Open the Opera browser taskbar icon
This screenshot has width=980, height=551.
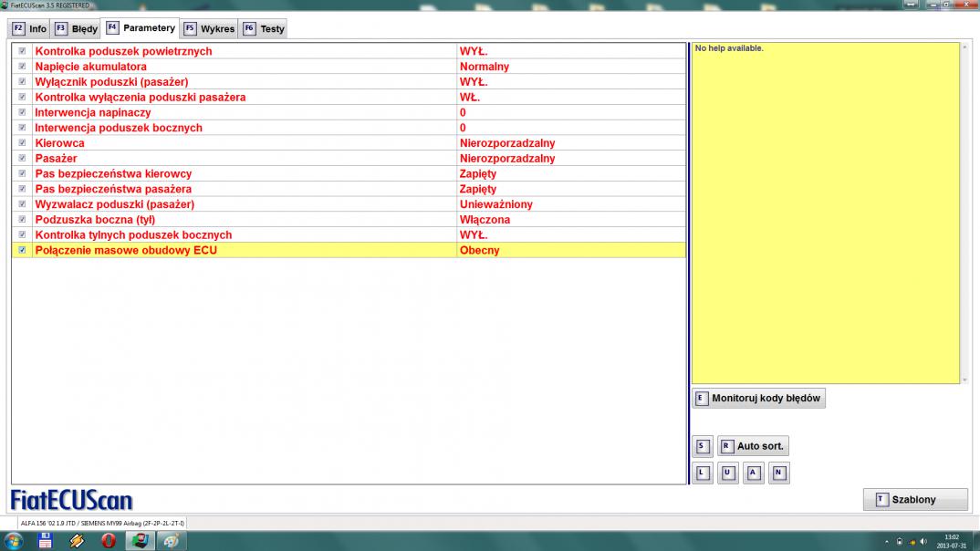pos(108,540)
